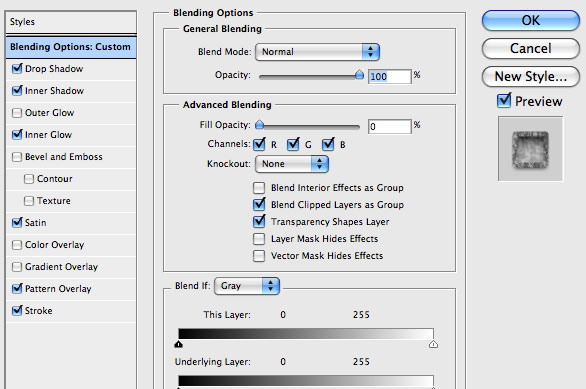Toggle the Inner Glow checkbox
586x389 pixels.
(x=17, y=135)
